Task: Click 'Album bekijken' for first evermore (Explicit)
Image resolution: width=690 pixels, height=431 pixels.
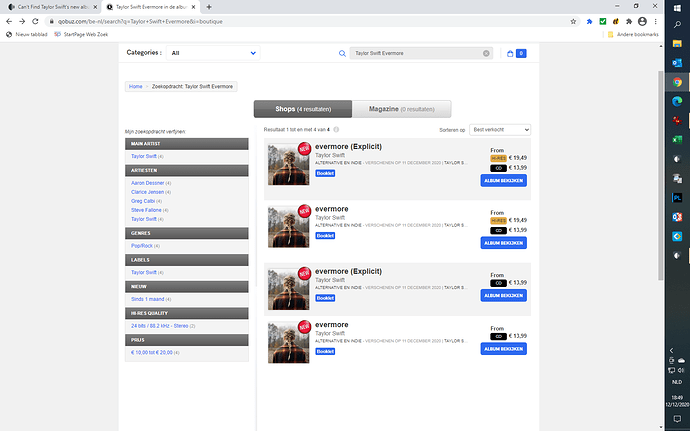Action: point(503,181)
